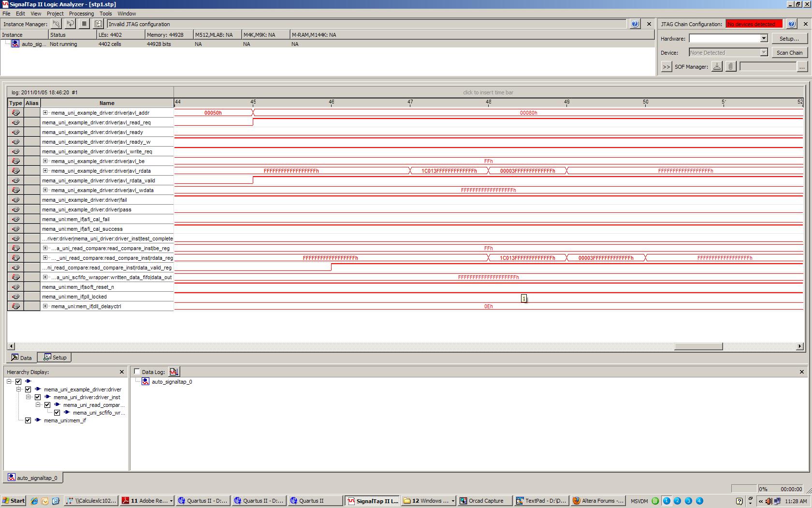
Task: Browse for SOF file with ... button
Action: click(801, 67)
